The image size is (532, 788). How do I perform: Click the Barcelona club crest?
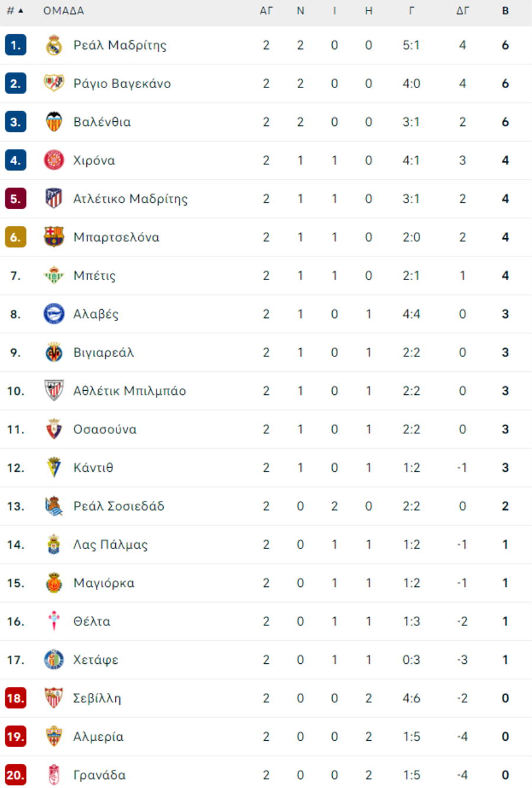tap(54, 237)
